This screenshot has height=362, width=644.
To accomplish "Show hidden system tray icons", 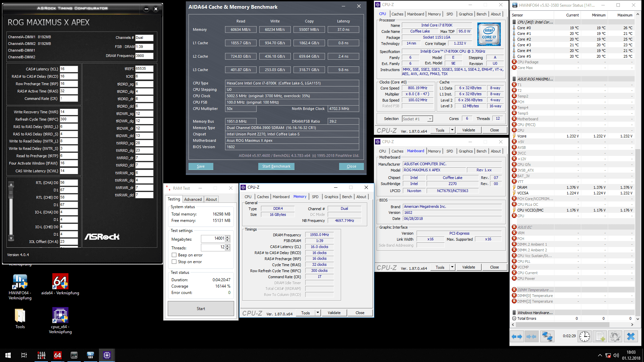I will pyautogui.click(x=600, y=355).
